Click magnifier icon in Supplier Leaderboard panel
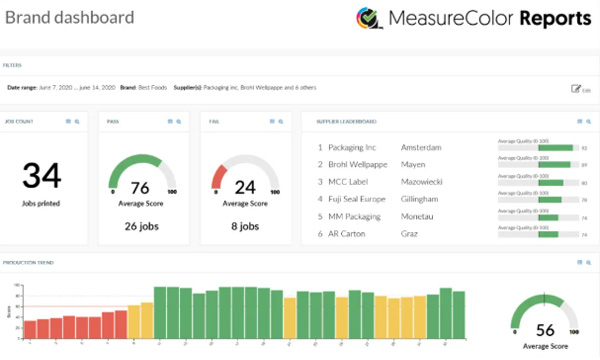 589,122
